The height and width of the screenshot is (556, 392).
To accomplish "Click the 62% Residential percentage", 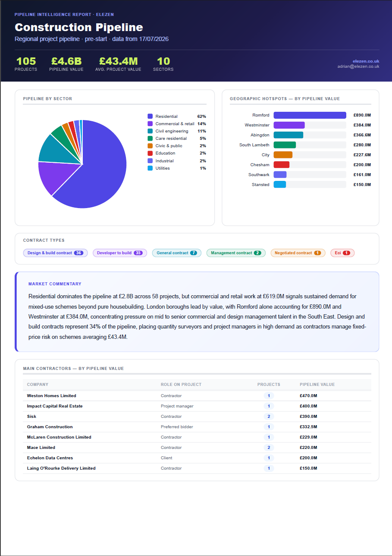I will pyautogui.click(x=201, y=117).
